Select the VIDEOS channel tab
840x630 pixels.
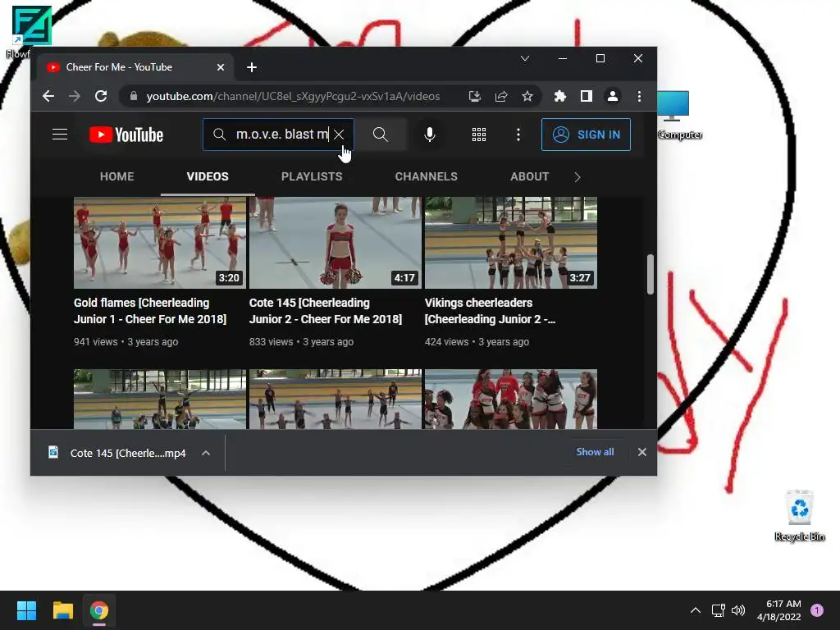click(208, 177)
